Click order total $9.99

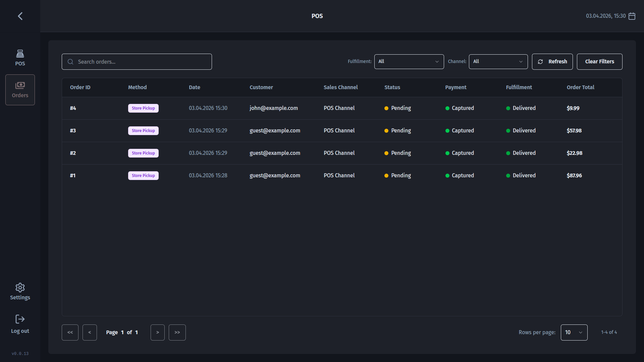pyautogui.click(x=573, y=108)
